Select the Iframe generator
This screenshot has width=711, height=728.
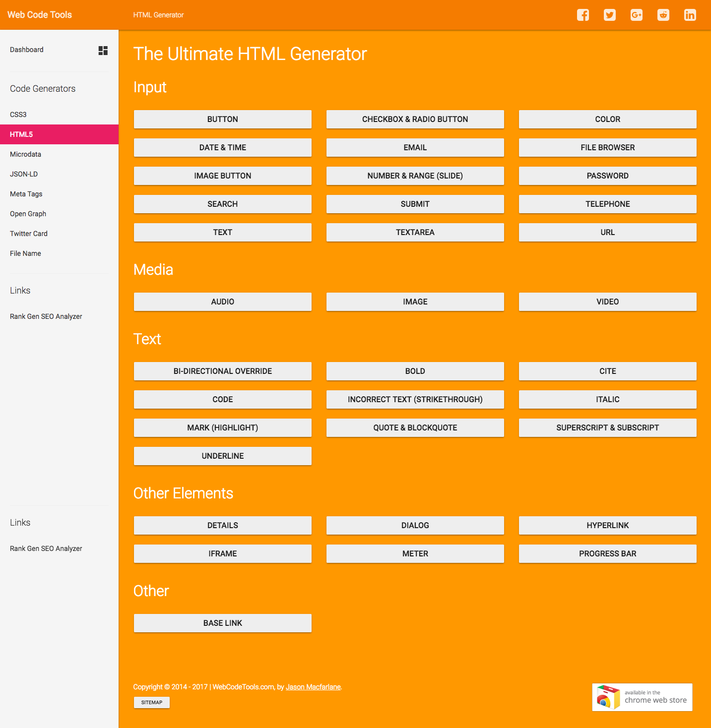point(223,553)
